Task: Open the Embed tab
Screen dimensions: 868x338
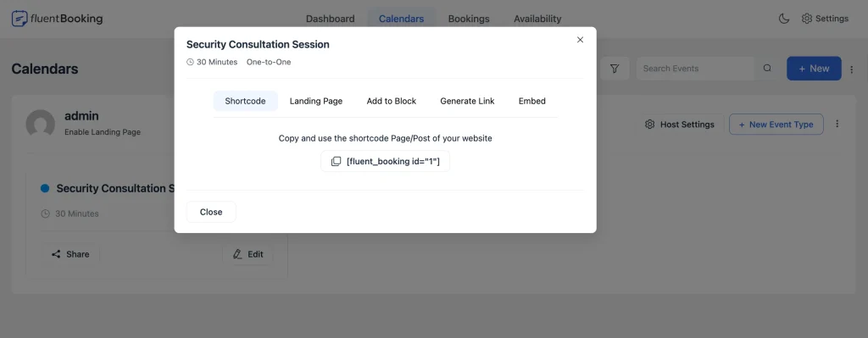Action: point(532,102)
